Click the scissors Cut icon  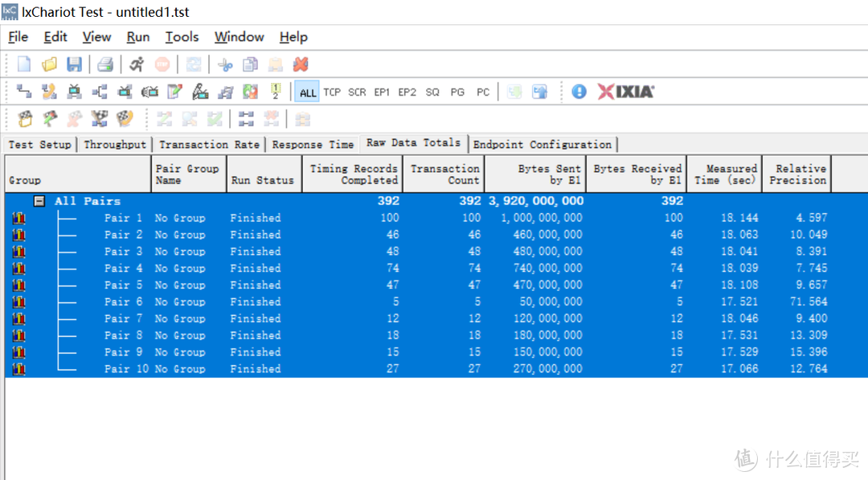pos(225,64)
